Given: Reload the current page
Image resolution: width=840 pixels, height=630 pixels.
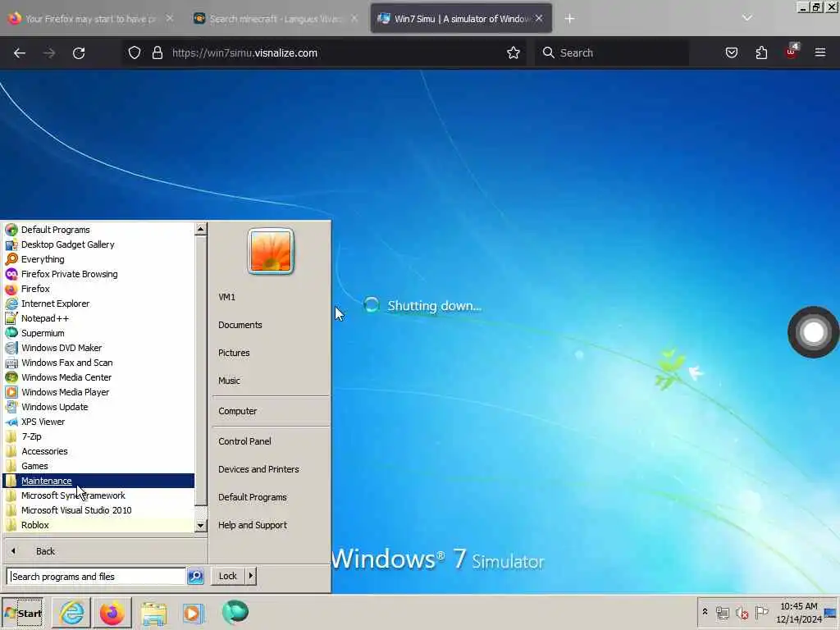Looking at the screenshot, I should click(79, 53).
